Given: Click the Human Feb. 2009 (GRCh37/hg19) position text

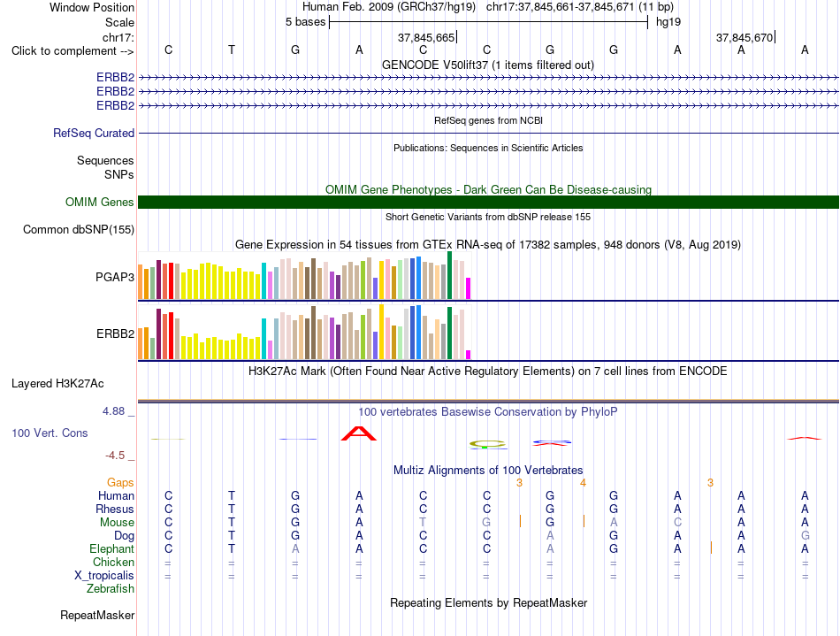Looking at the screenshot, I should 388,7.
